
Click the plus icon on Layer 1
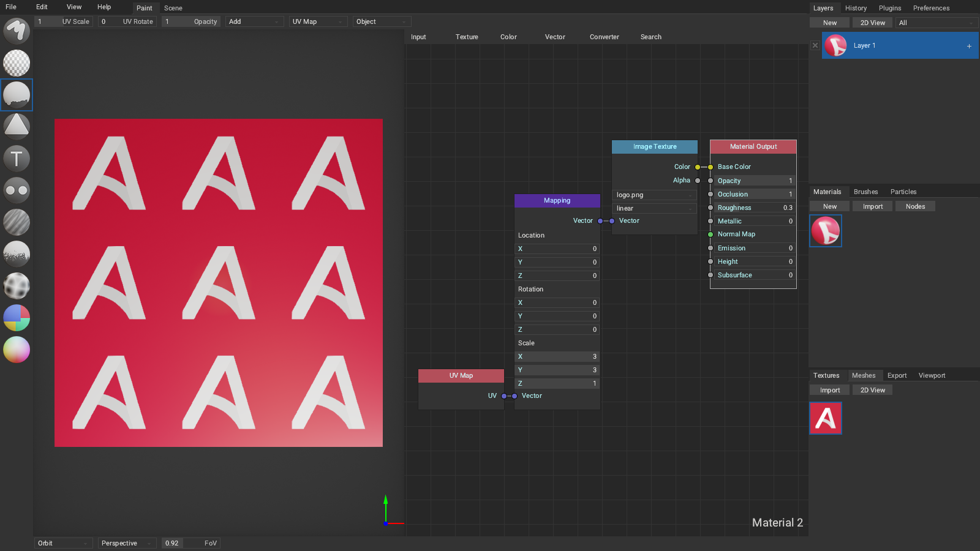coord(969,46)
